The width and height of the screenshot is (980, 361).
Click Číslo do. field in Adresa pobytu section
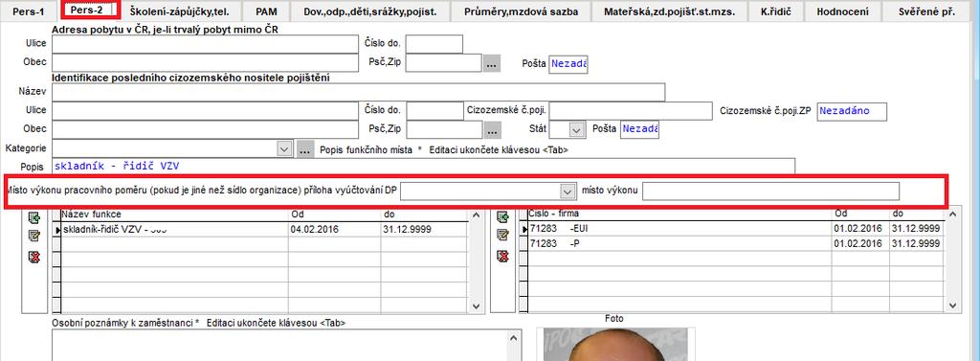click(434, 44)
